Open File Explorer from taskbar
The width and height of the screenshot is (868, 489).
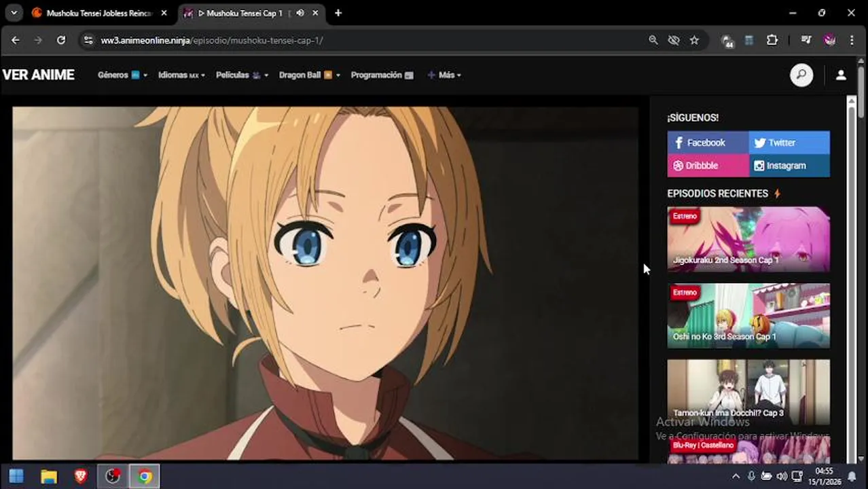click(48, 476)
